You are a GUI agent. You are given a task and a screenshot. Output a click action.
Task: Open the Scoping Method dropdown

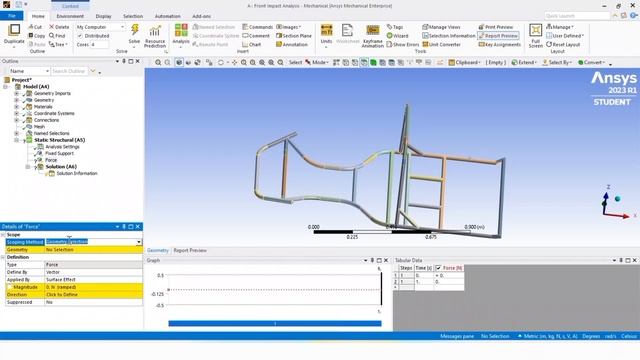click(x=139, y=242)
